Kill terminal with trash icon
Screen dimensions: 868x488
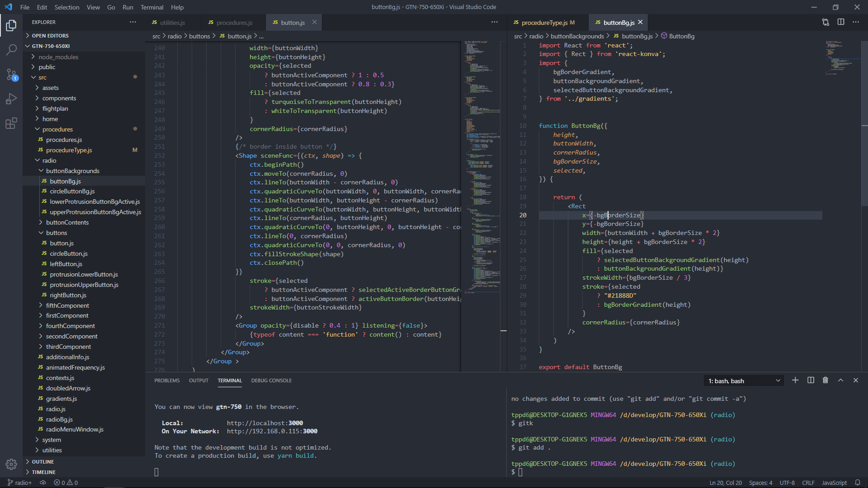point(826,380)
